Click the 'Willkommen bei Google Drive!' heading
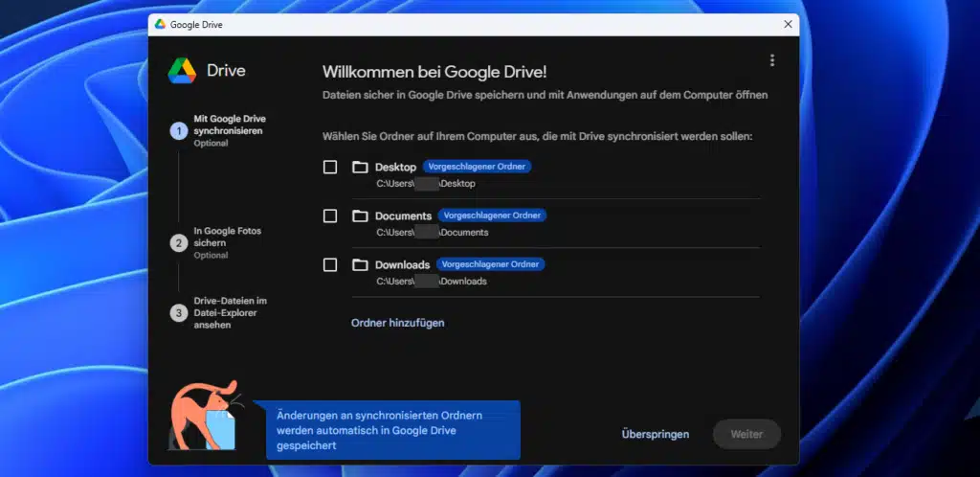 pos(434,72)
